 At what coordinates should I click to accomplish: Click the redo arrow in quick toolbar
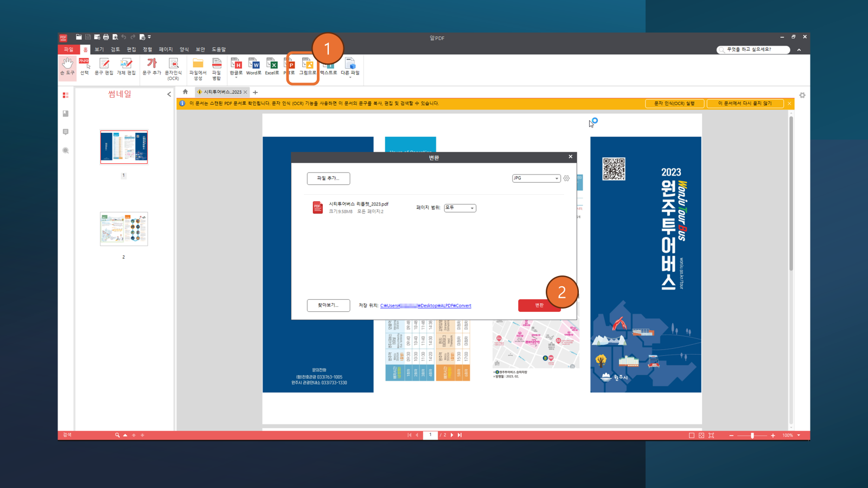click(133, 37)
